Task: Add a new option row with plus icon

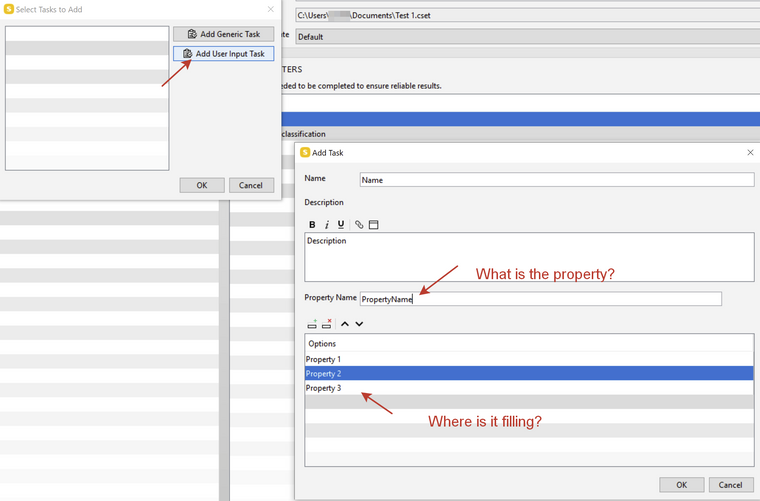Action: 312,324
